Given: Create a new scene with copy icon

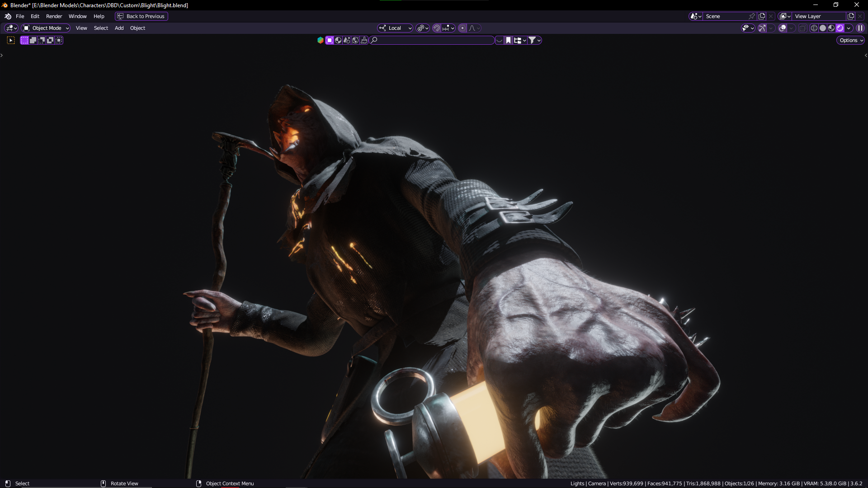Looking at the screenshot, I should [x=762, y=16].
